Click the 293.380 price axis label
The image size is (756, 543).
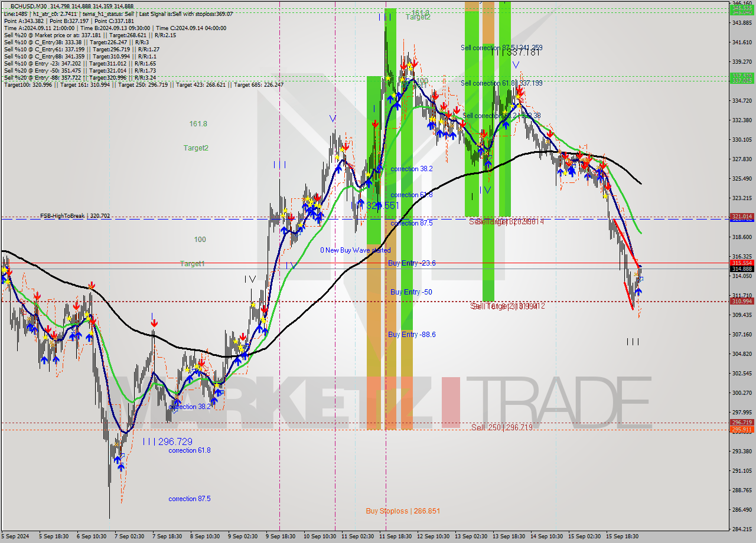pyautogui.click(x=742, y=452)
